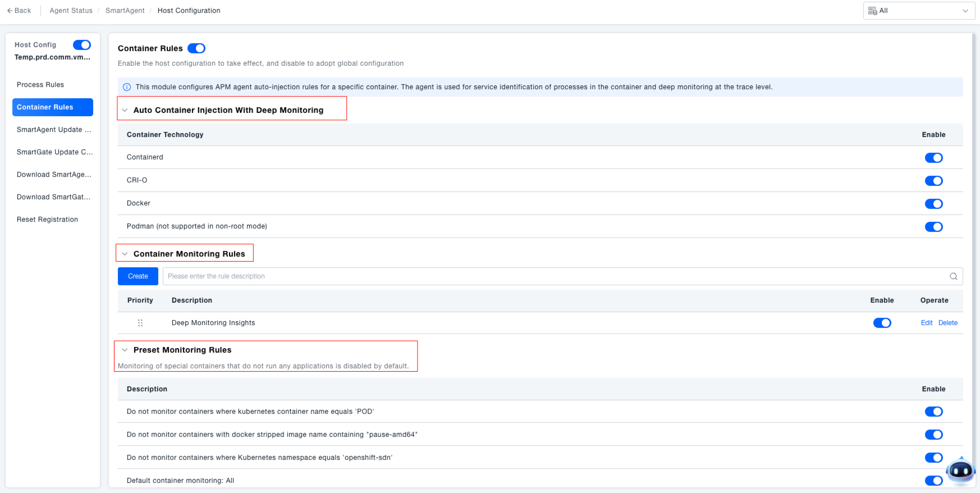Disable the Container Rules main switch
The image size is (980, 493).
tap(196, 48)
